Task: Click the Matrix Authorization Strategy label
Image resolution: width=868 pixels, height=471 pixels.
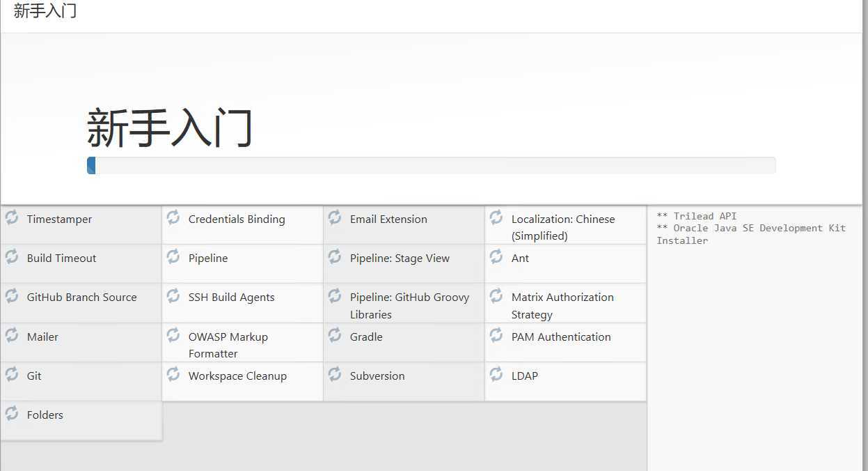Action: coord(562,306)
